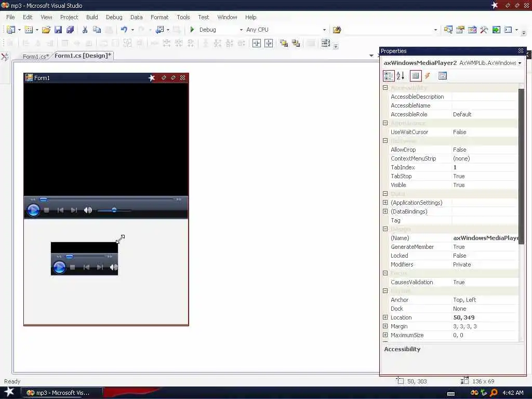
Task: Switch to the Form1.cs* code tab
Action: tap(36, 56)
